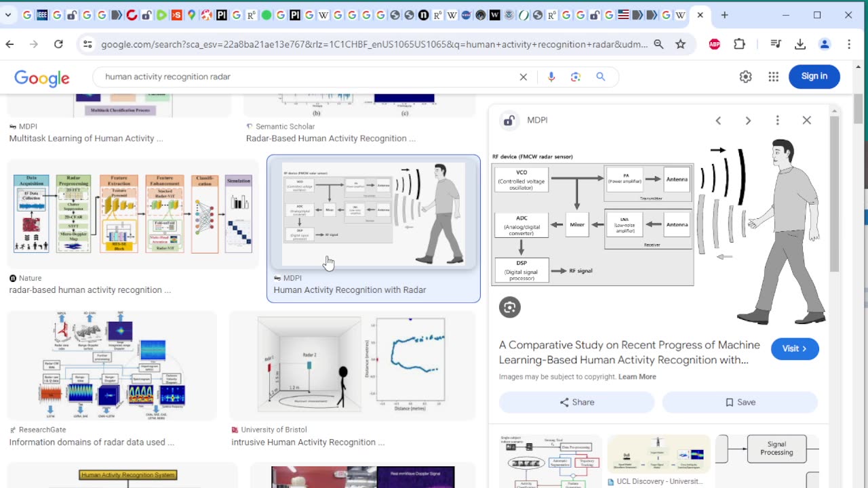Switch to the red C favicon tab

point(132,15)
